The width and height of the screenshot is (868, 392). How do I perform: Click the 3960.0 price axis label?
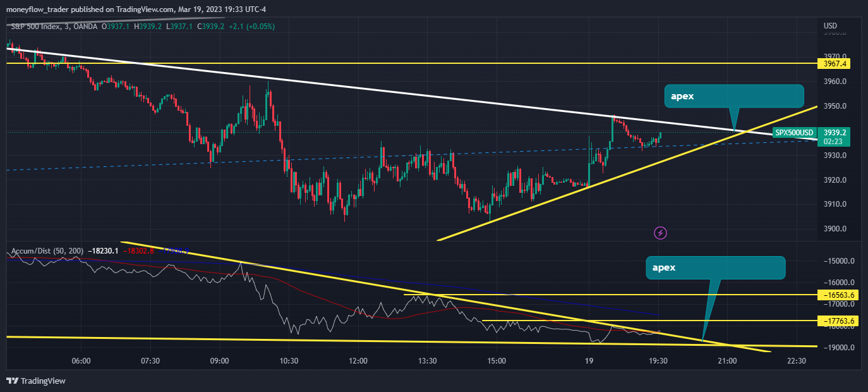click(x=835, y=82)
